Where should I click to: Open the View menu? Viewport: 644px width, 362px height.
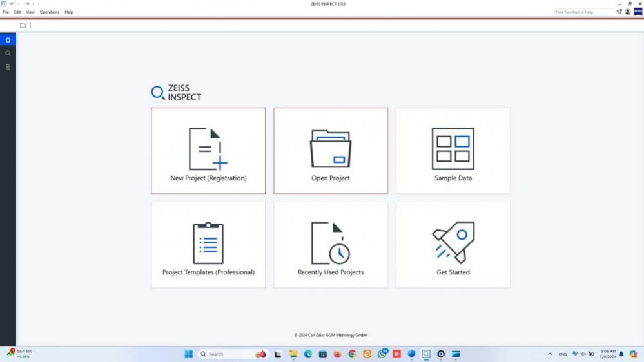30,12
